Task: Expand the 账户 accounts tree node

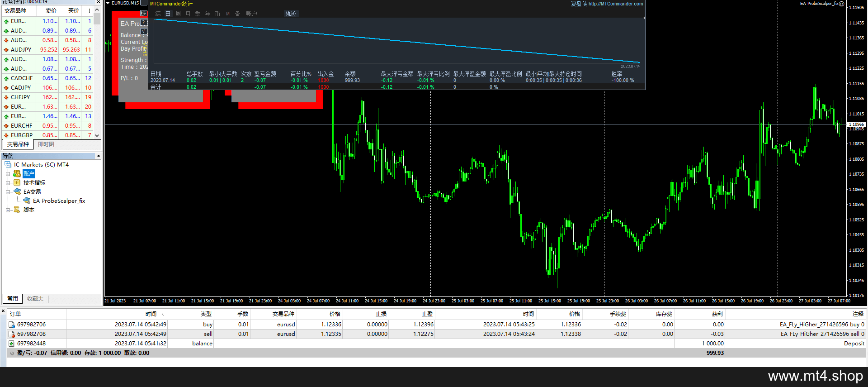Action: [8, 174]
